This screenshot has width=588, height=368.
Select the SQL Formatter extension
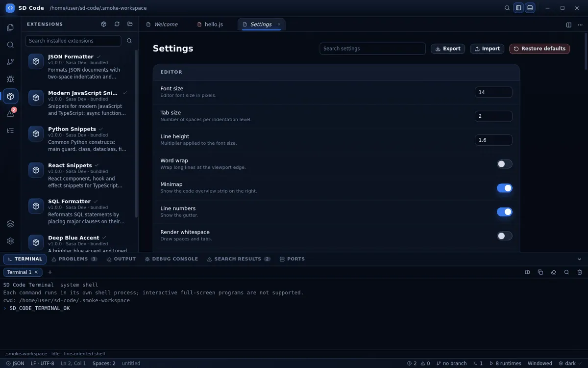click(x=79, y=211)
